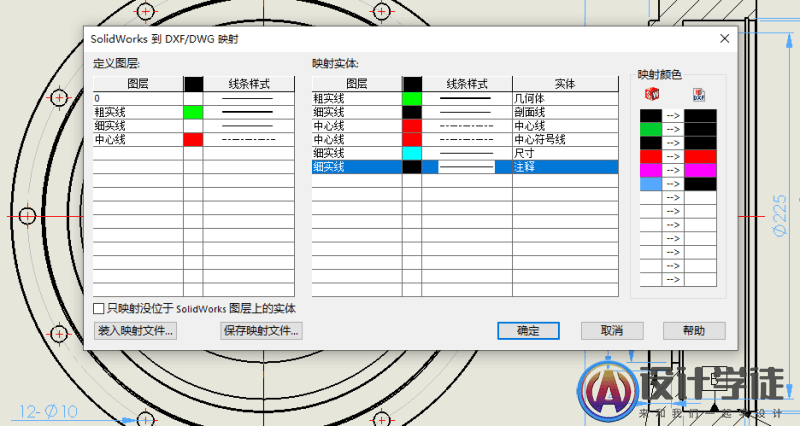Image resolution: width=800 pixels, height=426 pixels.
Task: Click the Ø225 dimension in the drawing behind
Action: click(780, 215)
